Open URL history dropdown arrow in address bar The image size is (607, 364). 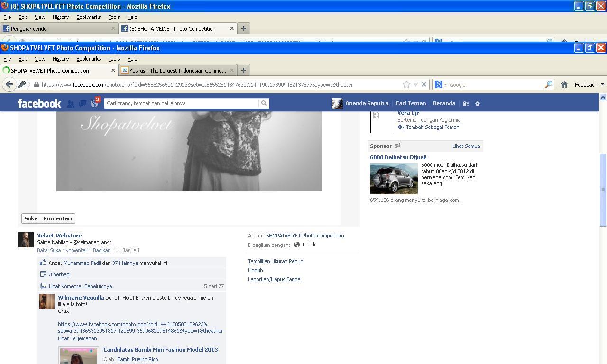pos(415,84)
